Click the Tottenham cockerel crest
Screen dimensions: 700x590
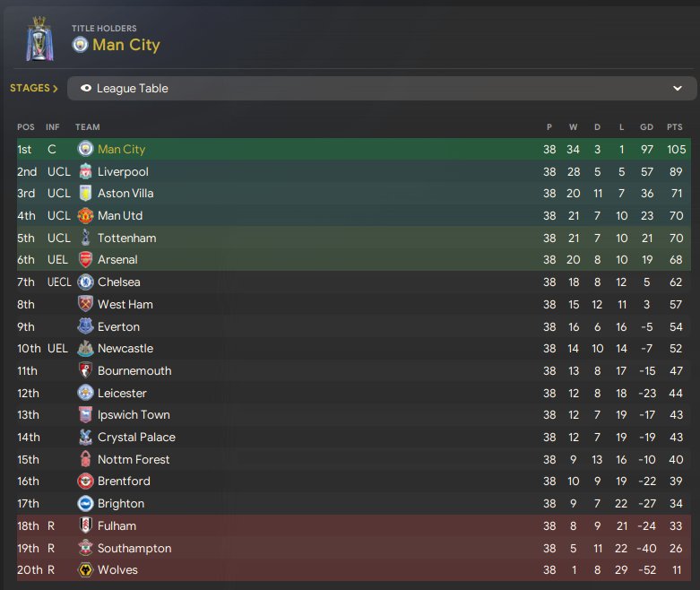pyautogui.click(x=85, y=238)
